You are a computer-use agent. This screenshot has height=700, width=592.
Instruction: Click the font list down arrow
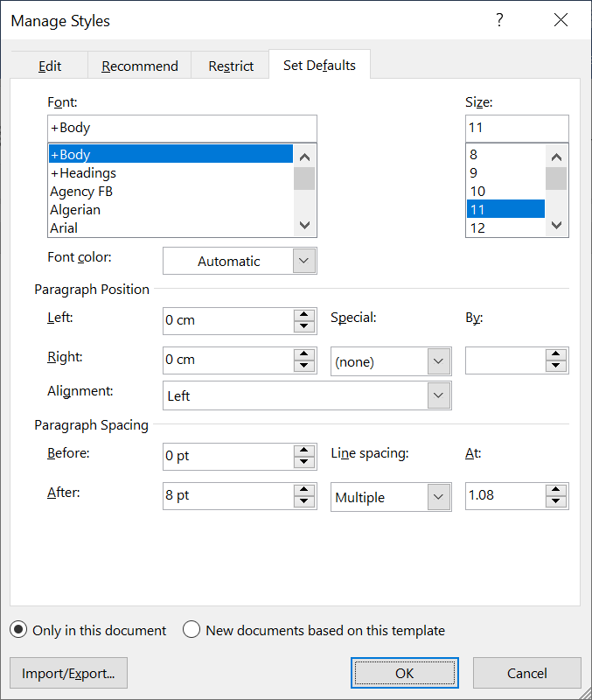pyautogui.click(x=304, y=225)
